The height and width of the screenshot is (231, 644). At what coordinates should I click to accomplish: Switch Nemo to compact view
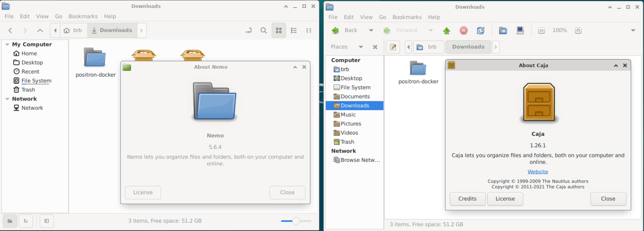(x=308, y=30)
